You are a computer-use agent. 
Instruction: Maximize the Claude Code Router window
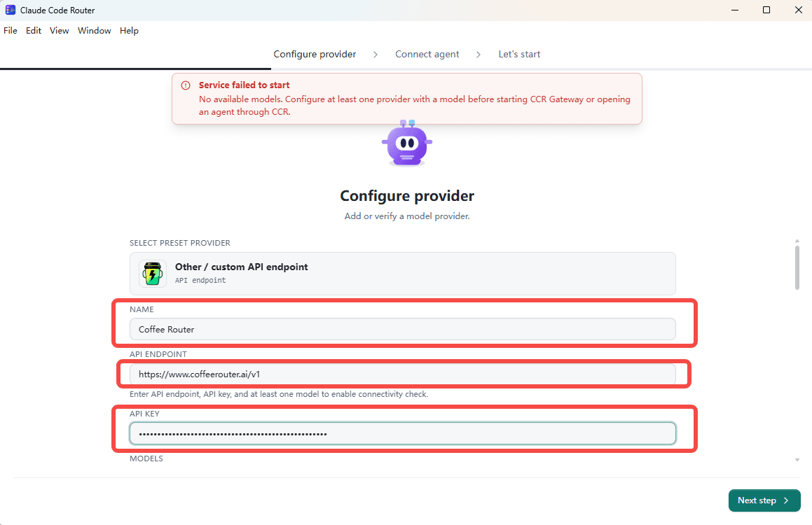(x=766, y=10)
